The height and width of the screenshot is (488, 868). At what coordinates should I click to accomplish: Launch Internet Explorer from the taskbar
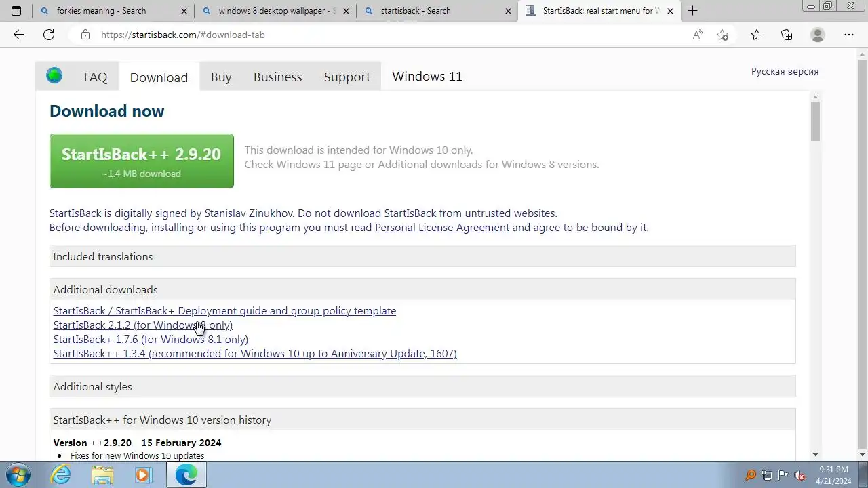[61, 474]
